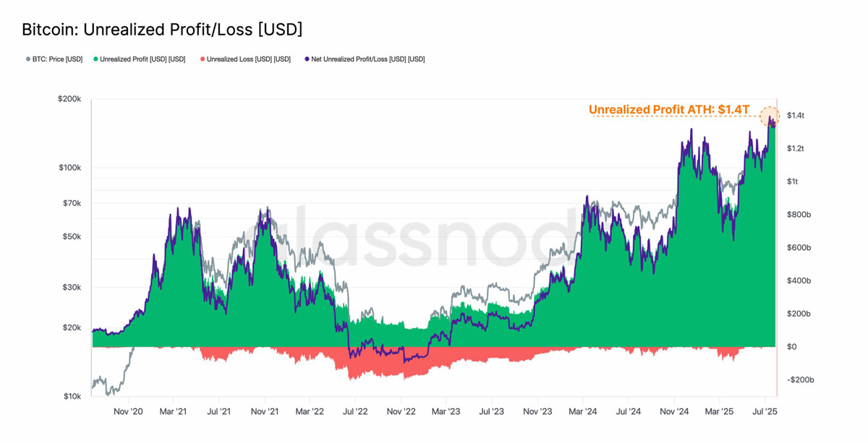Click the $1.4t right axis label
The height and width of the screenshot is (443, 868).
pyautogui.click(x=796, y=116)
